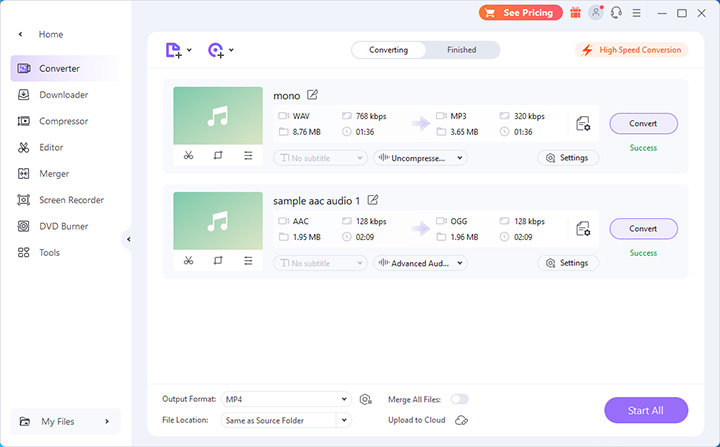Click the sample aac audio 1 thumbnail
This screenshot has width=720, height=447.
coord(218,221)
